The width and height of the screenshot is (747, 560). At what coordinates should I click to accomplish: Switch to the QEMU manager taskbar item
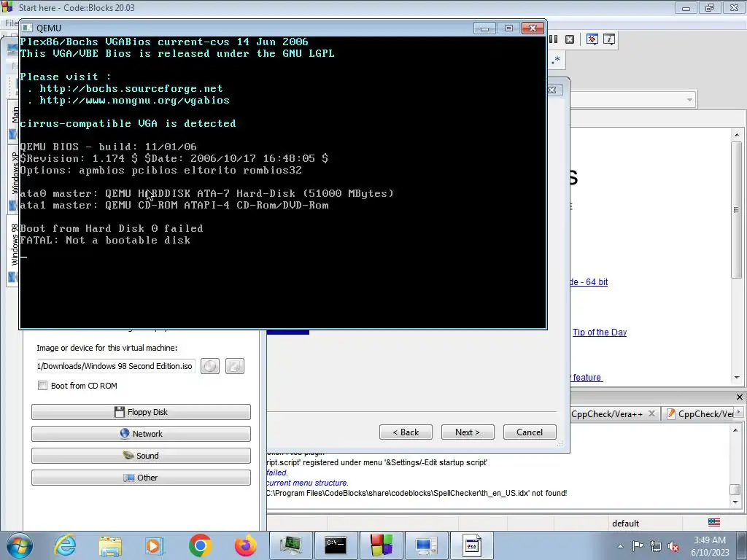point(291,545)
